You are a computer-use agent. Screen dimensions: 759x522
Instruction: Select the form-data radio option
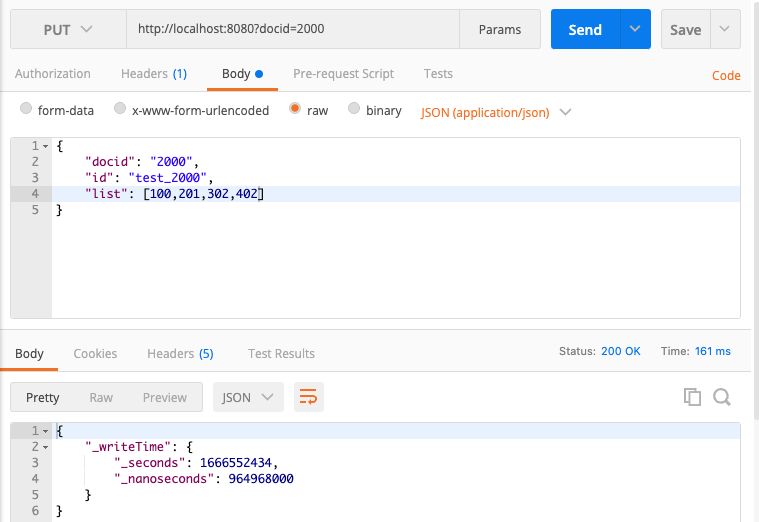pyautogui.click(x=26, y=108)
